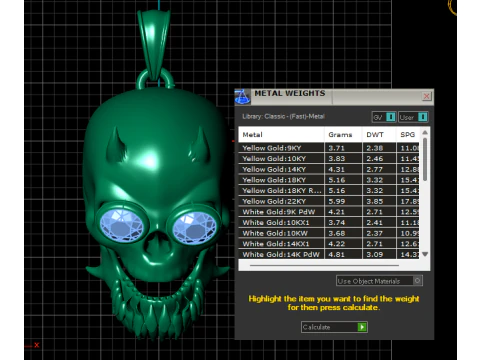Click the 4.81 grams value
The width and height of the screenshot is (480, 360).
pos(336,255)
